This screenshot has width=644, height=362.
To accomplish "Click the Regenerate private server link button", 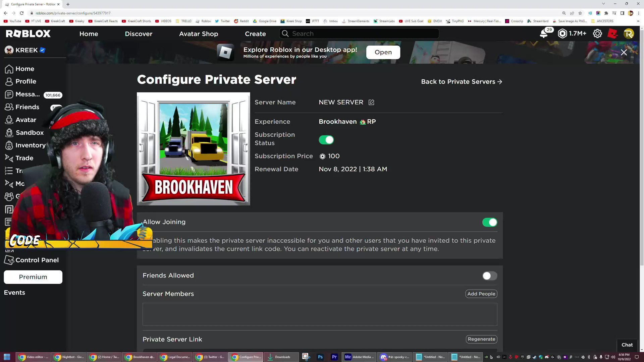I will coord(481,339).
